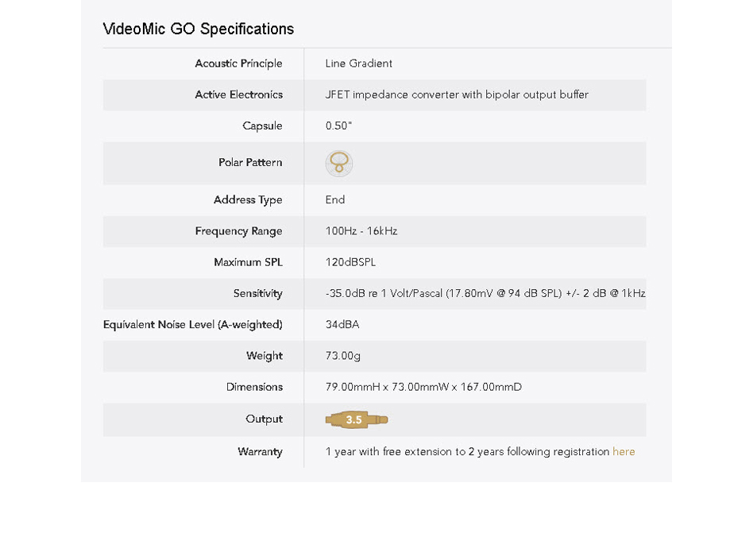Select the Capsule label
The image size is (734, 560).
click(262, 126)
